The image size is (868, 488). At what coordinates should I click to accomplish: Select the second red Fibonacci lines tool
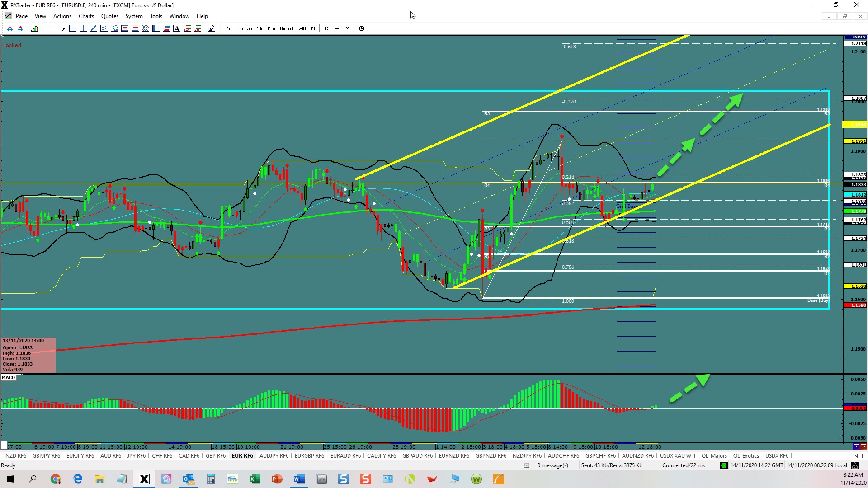135,28
